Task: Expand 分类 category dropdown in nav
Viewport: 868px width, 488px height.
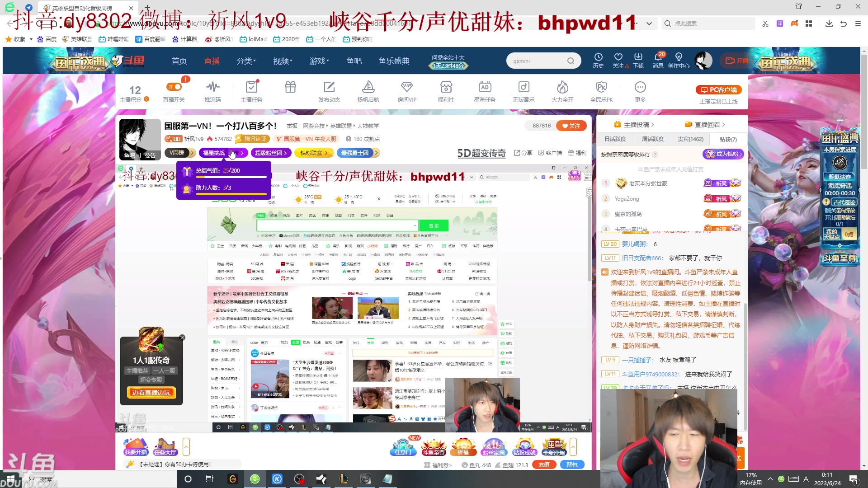Action: pyautogui.click(x=246, y=61)
